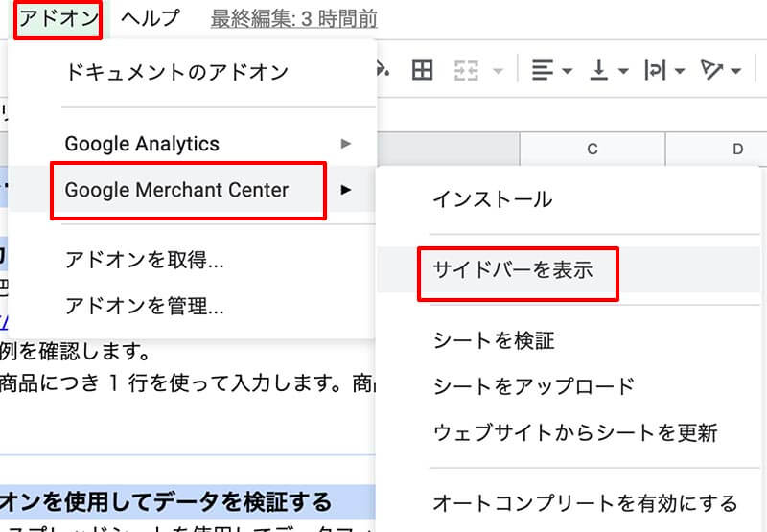Select the column D header

tap(716, 149)
